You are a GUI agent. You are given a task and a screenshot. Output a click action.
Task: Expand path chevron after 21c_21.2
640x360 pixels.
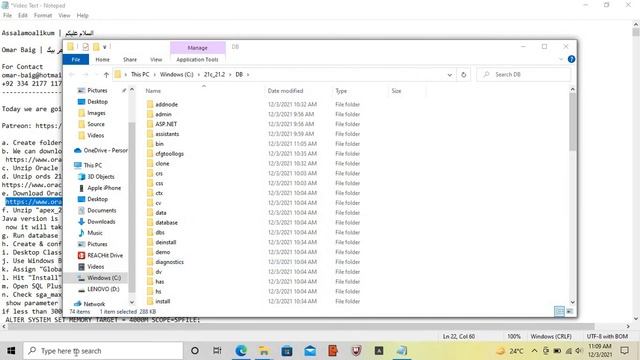click(x=230, y=75)
